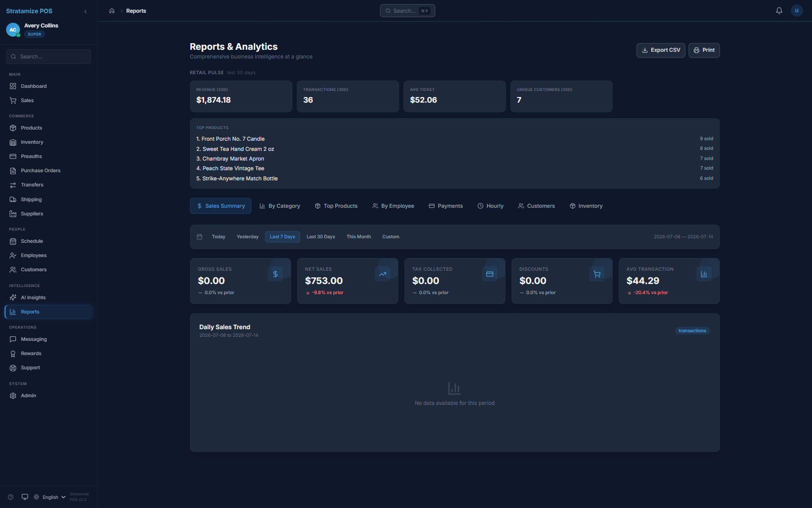Click the monitor theme icon in footer

(25, 497)
